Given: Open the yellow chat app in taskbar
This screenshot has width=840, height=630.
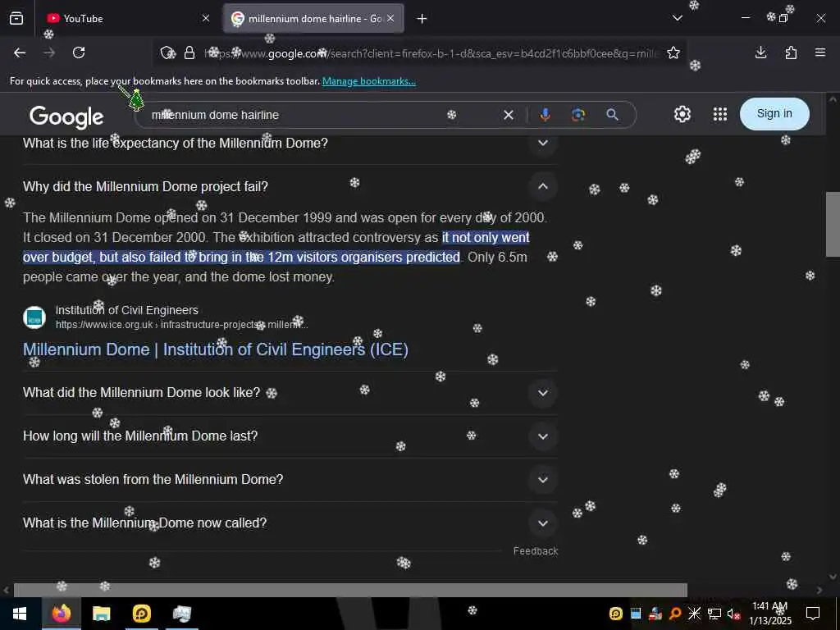Looking at the screenshot, I should click(x=141, y=614).
